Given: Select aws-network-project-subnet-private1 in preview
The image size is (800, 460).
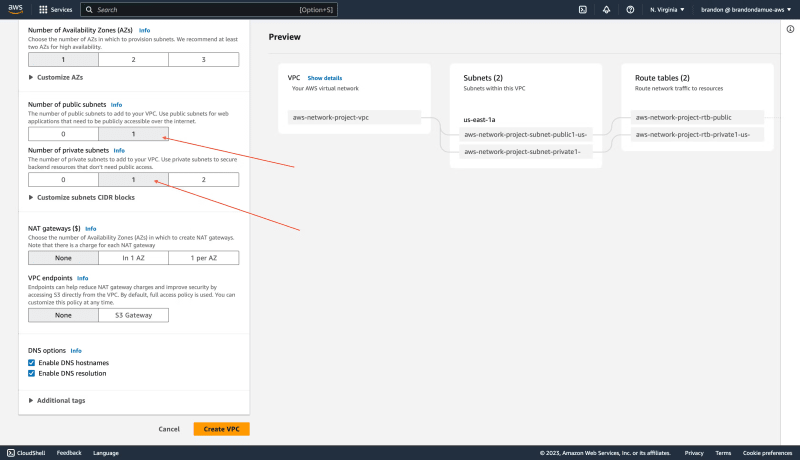Looking at the screenshot, I should [526, 151].
